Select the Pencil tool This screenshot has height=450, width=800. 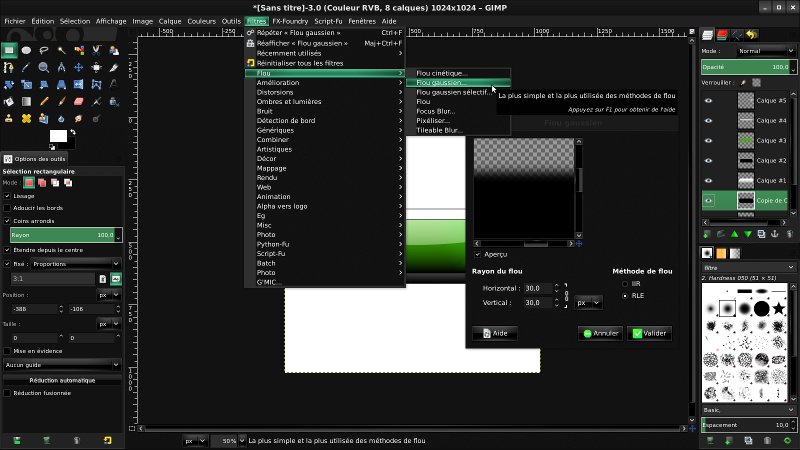click(44, 102)
